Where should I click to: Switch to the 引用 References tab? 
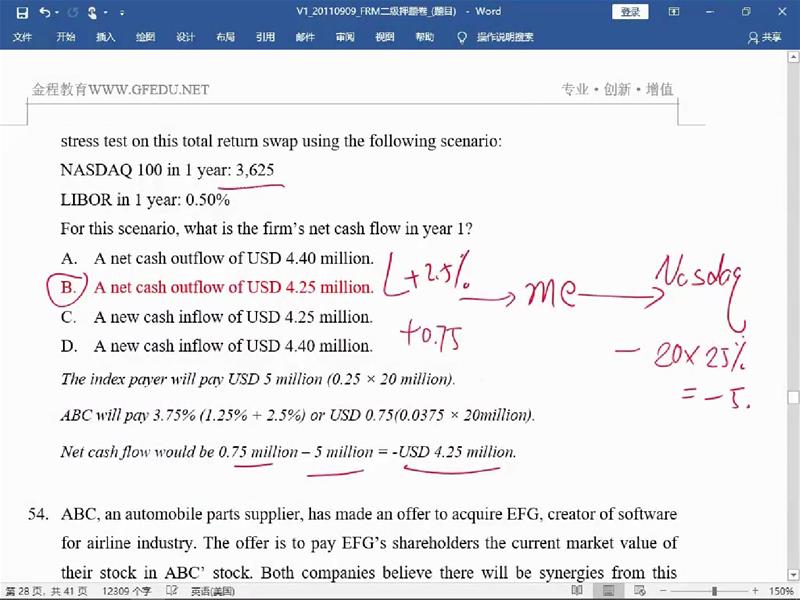(x=265, y=37)
